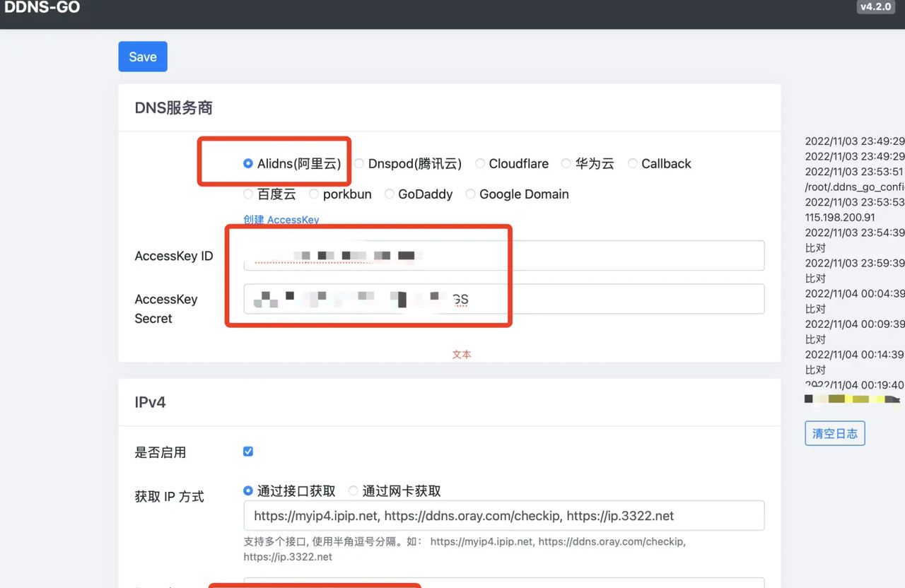905x588 pixels.
Task: Click the DDNS-GO logo title
Action: point(42,8)
